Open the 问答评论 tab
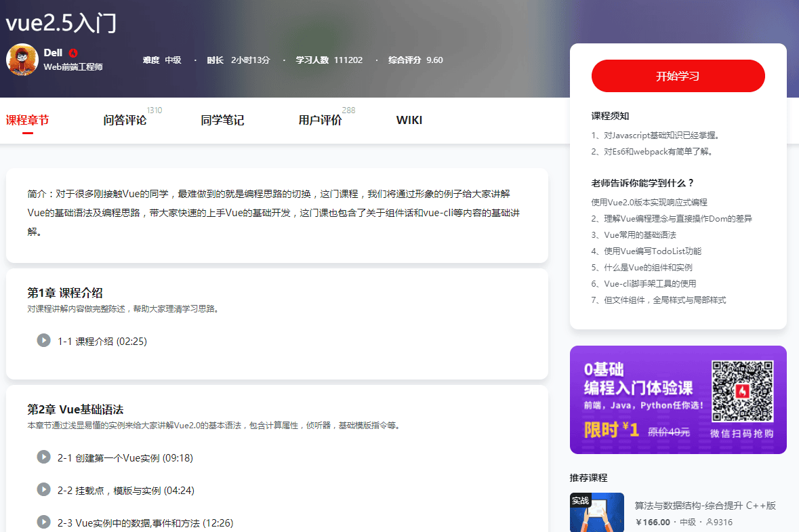 click(x=125, y=121)
